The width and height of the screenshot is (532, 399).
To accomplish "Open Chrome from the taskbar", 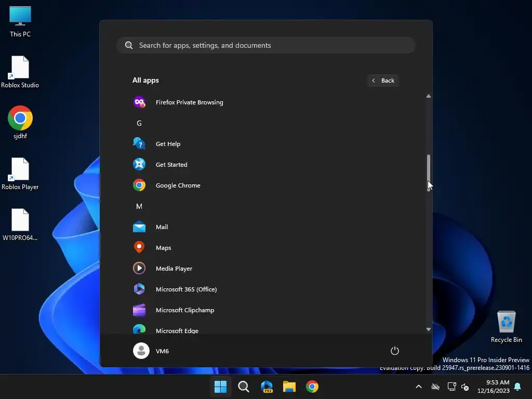I will point(312,387).
